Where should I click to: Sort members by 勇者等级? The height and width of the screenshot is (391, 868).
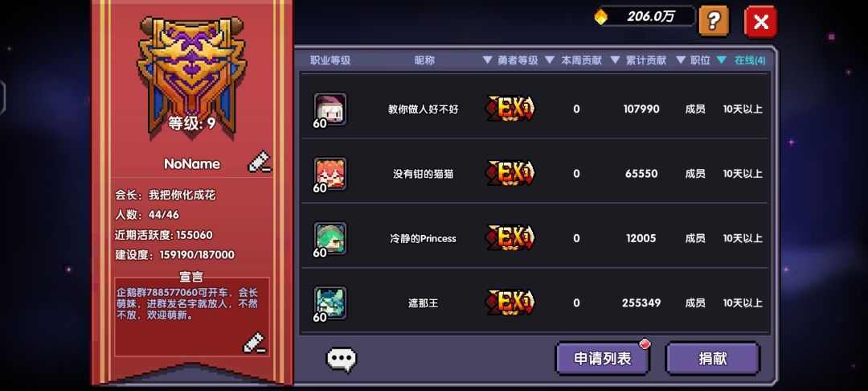pyautogui.click(x=510, y=60)
